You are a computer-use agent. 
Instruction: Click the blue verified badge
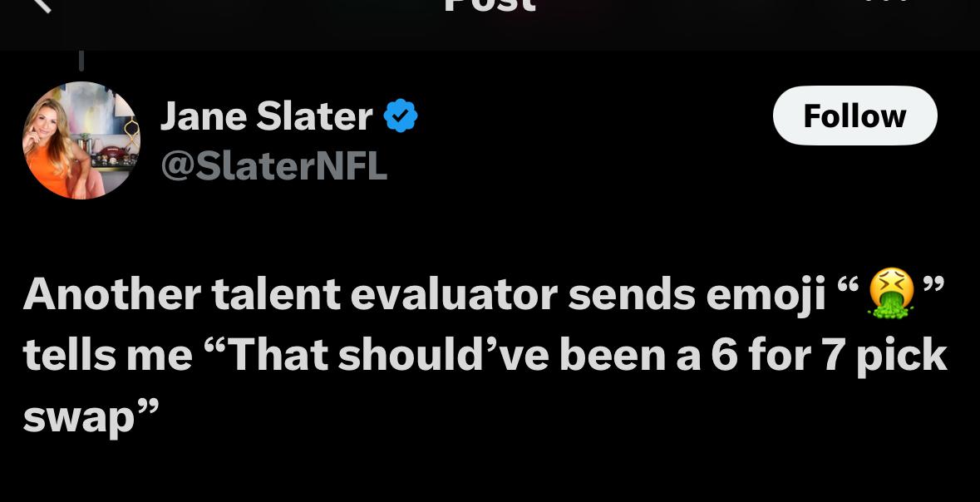point(400,116)
